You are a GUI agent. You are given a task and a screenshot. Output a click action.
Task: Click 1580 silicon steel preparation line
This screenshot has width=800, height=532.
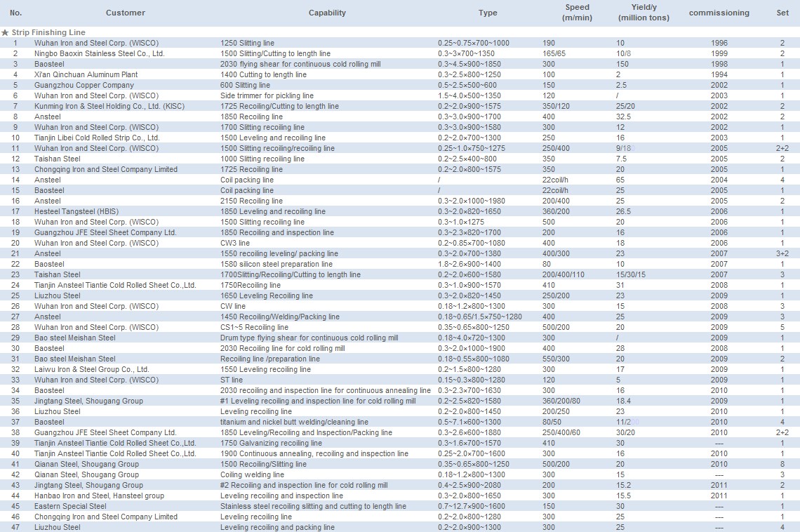[276, 264]
